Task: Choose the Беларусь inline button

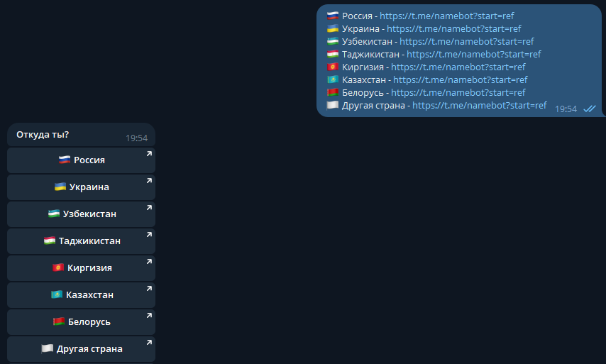Action: pos(81,322)
